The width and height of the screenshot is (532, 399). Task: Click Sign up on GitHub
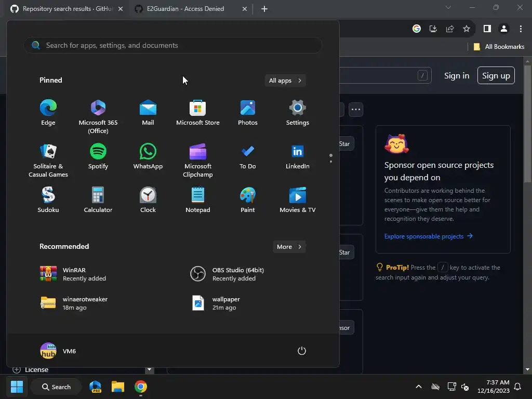pyautogui.click(x=496, y=75)
